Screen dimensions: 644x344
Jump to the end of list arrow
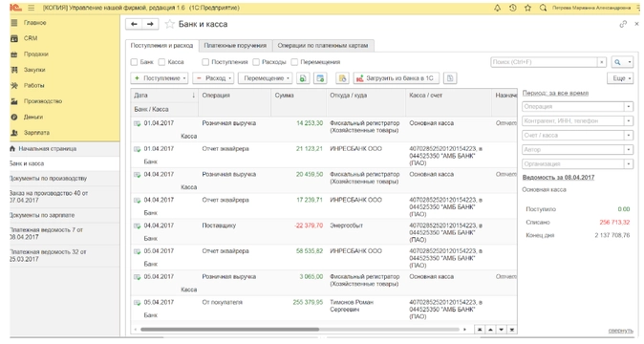512,330
